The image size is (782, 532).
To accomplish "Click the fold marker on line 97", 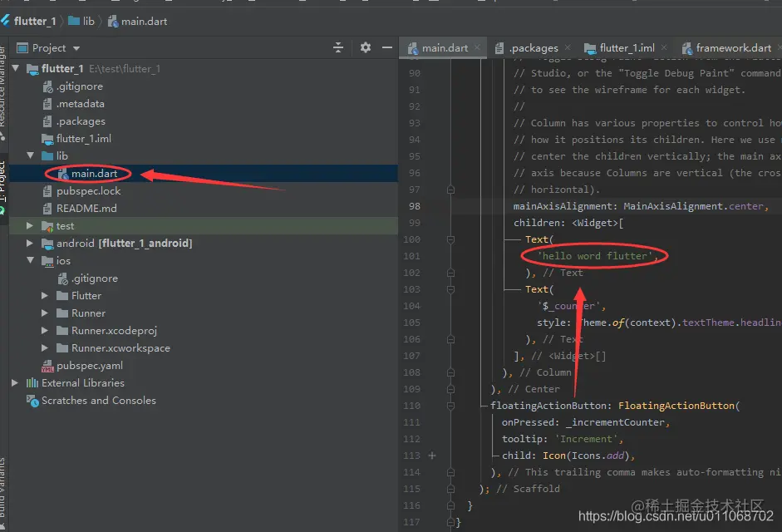I will pos(451,190).
